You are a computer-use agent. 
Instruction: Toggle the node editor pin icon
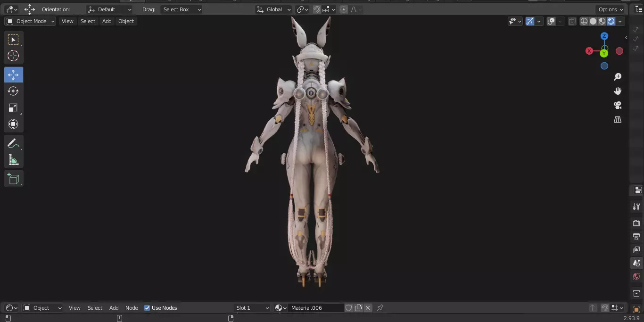point(380,308)
